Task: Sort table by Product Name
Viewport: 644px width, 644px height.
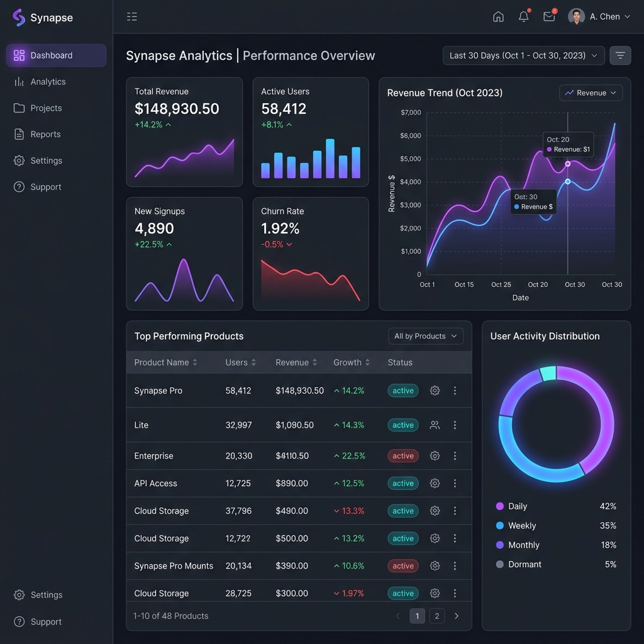Action: pos(165,362)
